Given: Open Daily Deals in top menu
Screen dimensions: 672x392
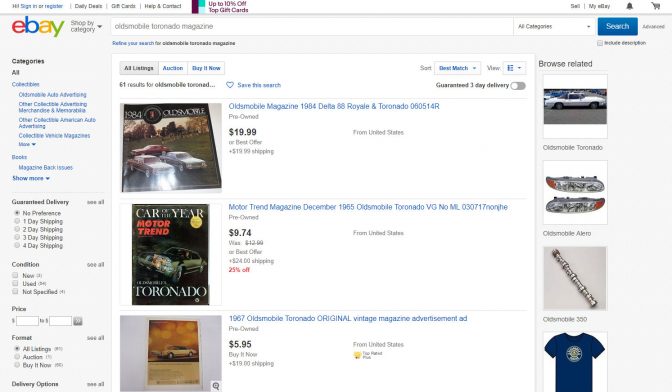Looking at the screenshot, I should (88, 6).
